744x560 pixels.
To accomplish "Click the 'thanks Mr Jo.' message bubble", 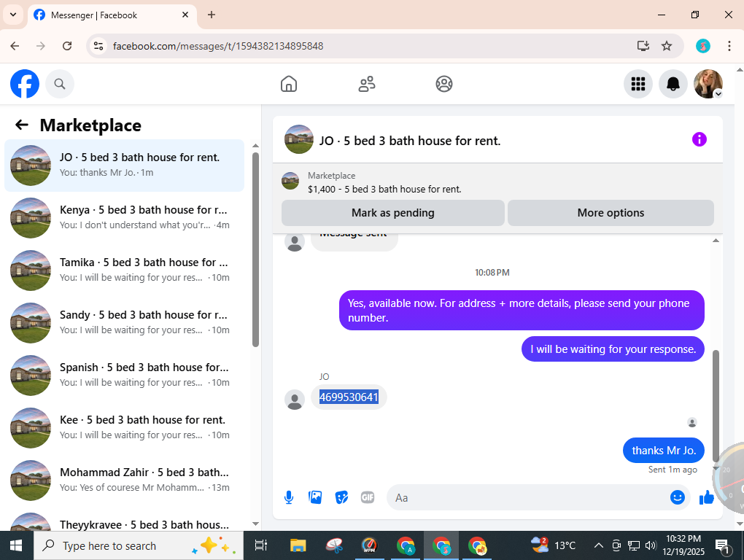I will pyautogui.click(x=663, y=451).
